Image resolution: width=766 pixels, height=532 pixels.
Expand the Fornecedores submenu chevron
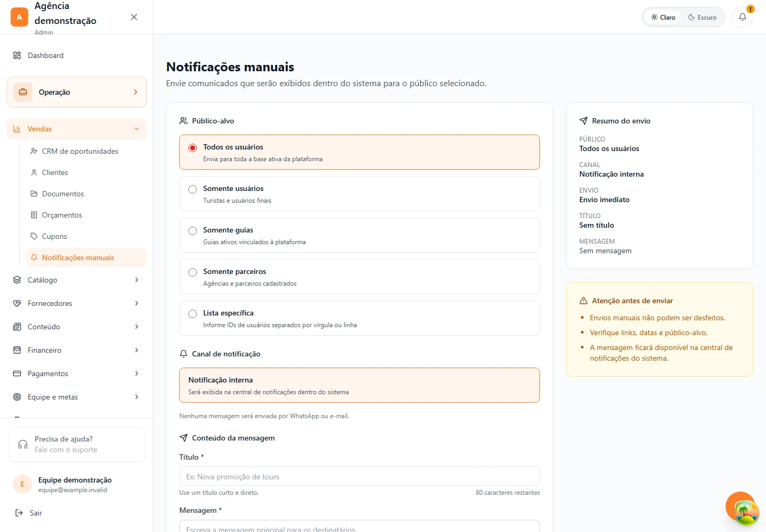click(x=137, y=303)
